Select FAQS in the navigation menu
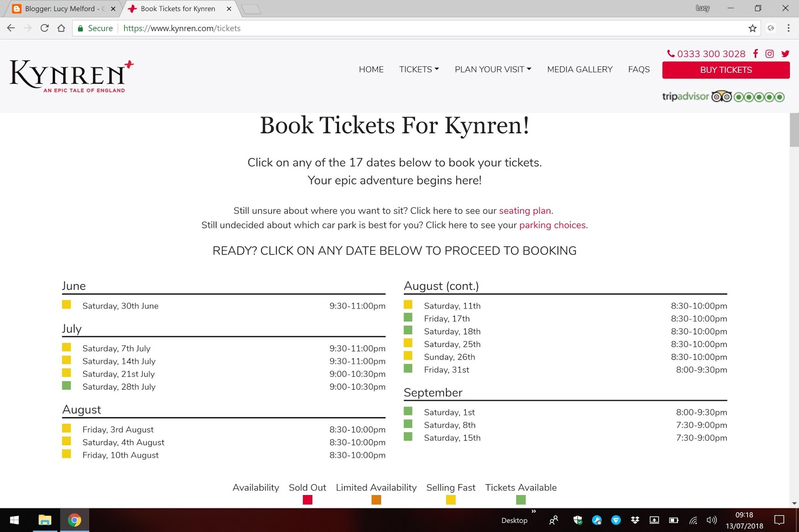 click(x=639, y=69)
